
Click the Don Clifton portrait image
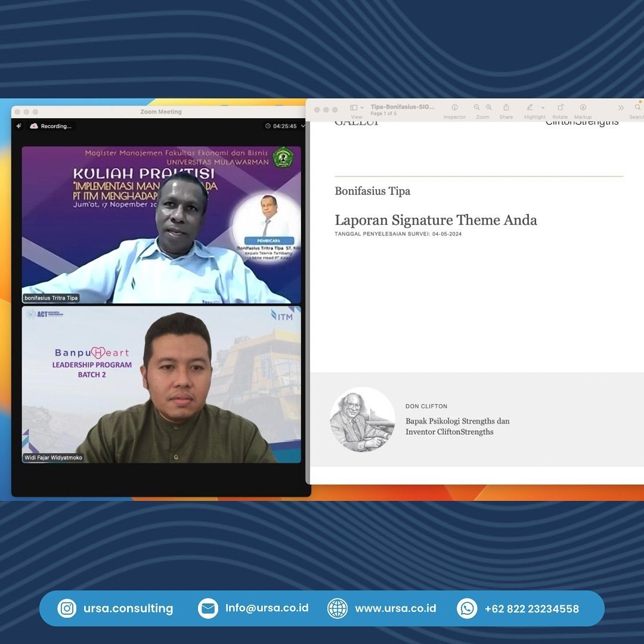[x=362, y=419]
